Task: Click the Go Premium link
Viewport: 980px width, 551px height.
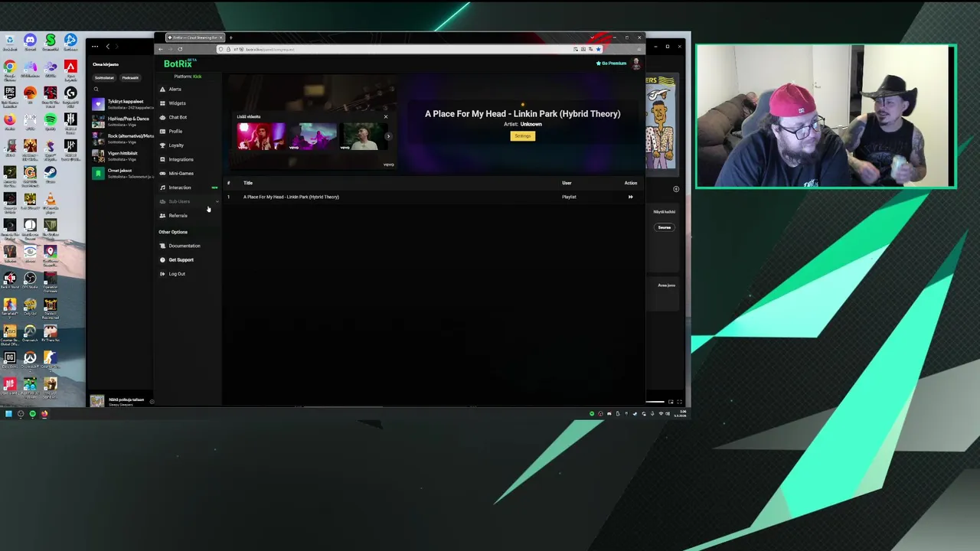Action: tap(611, 64)
